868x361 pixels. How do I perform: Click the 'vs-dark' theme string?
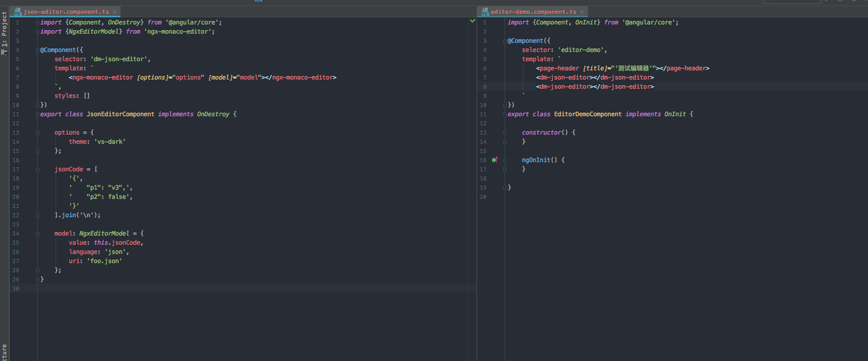tap(110, 142)
